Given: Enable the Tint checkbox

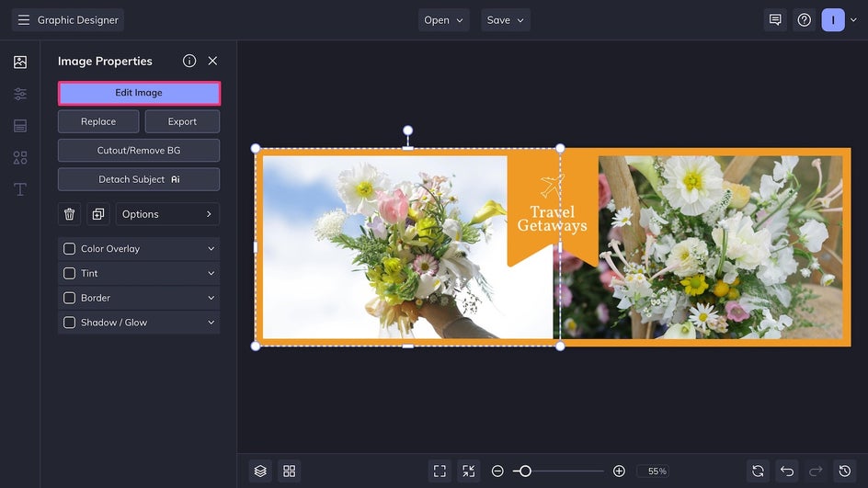Looking at the screenshot, I should (x=69, y=273).
